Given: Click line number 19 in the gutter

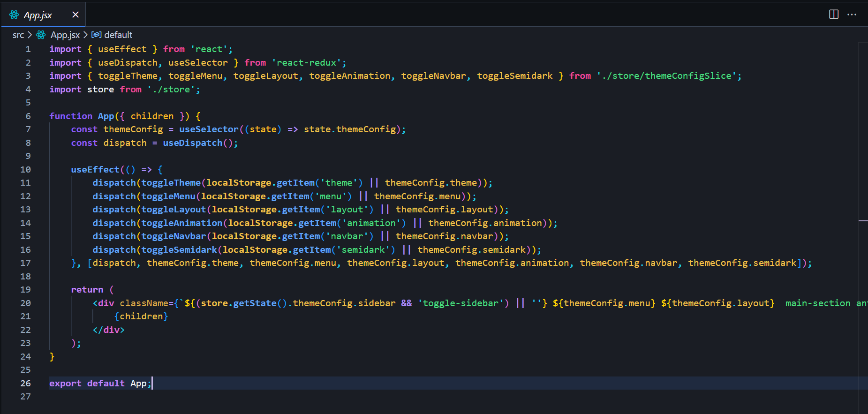Looking at the screenshot, I should (x=25, y=290).
